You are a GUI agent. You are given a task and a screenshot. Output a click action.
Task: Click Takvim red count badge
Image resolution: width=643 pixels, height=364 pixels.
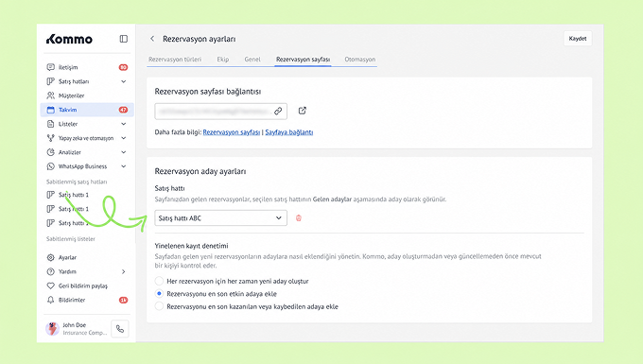tap(123, 110)
